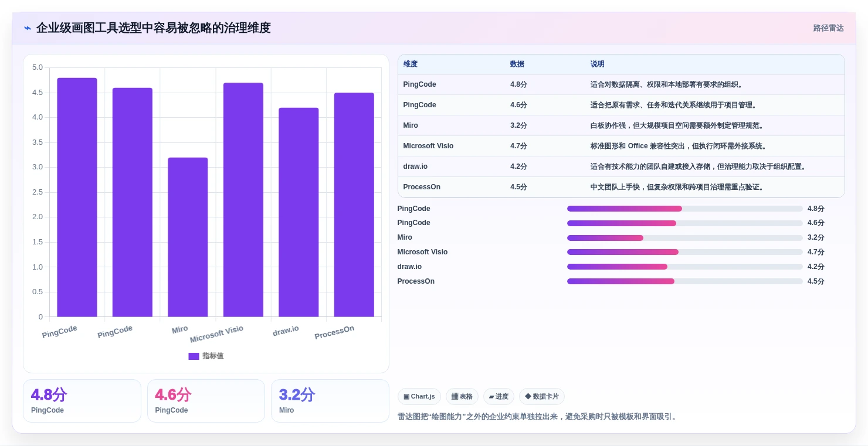Click the Chart.js tag chip
This screenshot has width=868, height=446.
pos(419,397)
